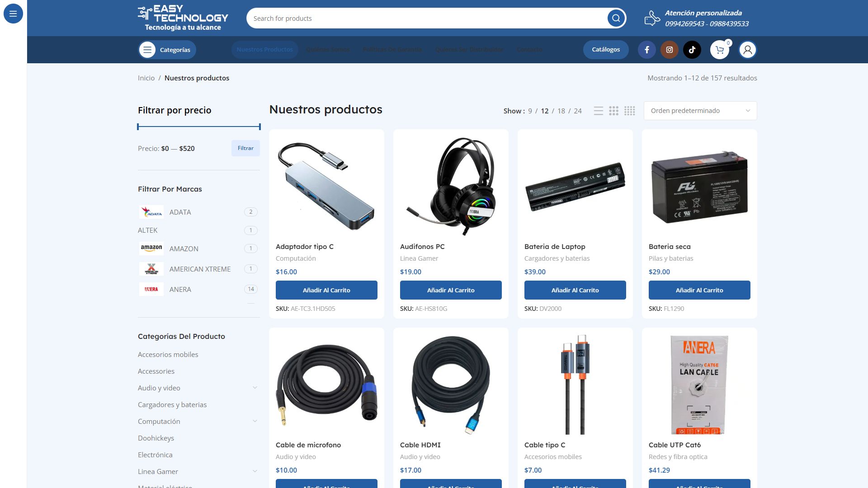Click the Filtrar price button

pos(245,148)
